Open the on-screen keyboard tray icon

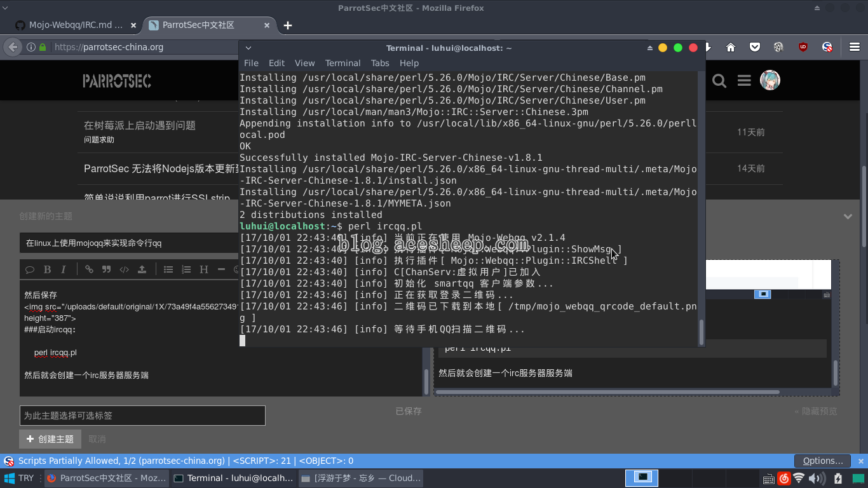pyautogui.click(x=768, y=478)
